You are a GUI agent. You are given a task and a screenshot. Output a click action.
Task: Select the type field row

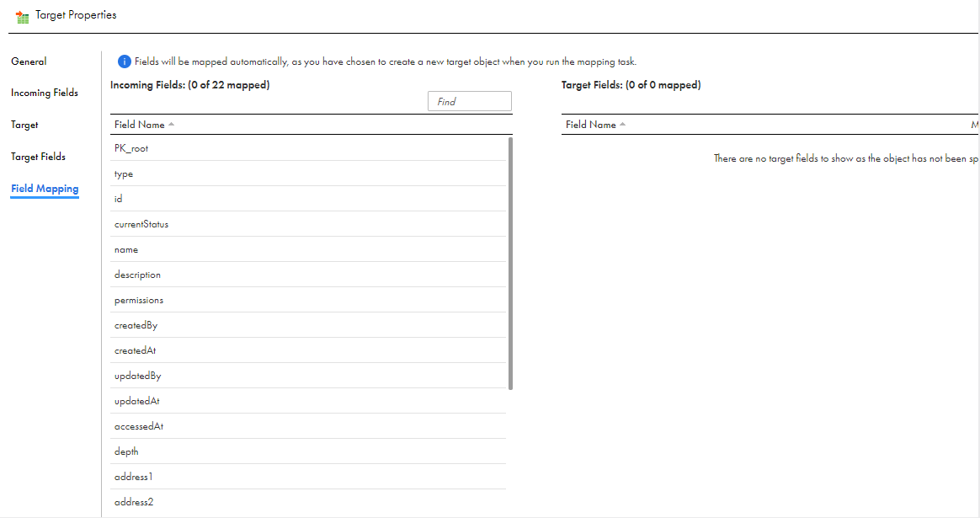308,174
